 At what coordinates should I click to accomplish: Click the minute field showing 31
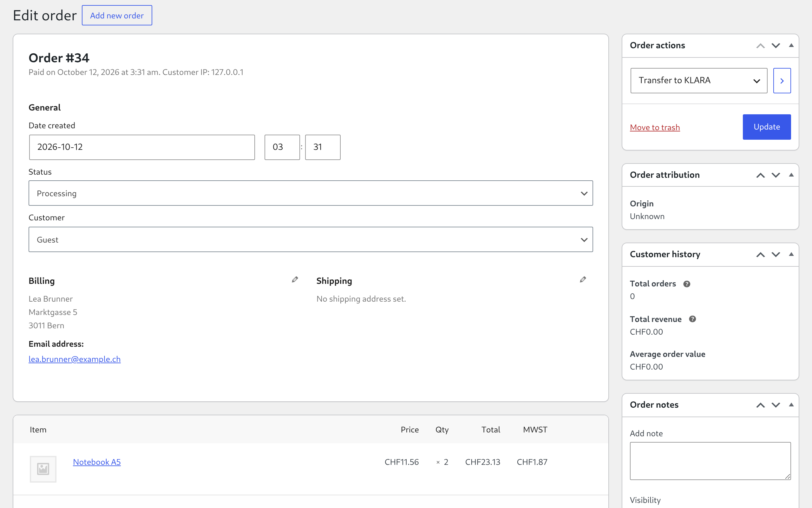tap(323, 147)
